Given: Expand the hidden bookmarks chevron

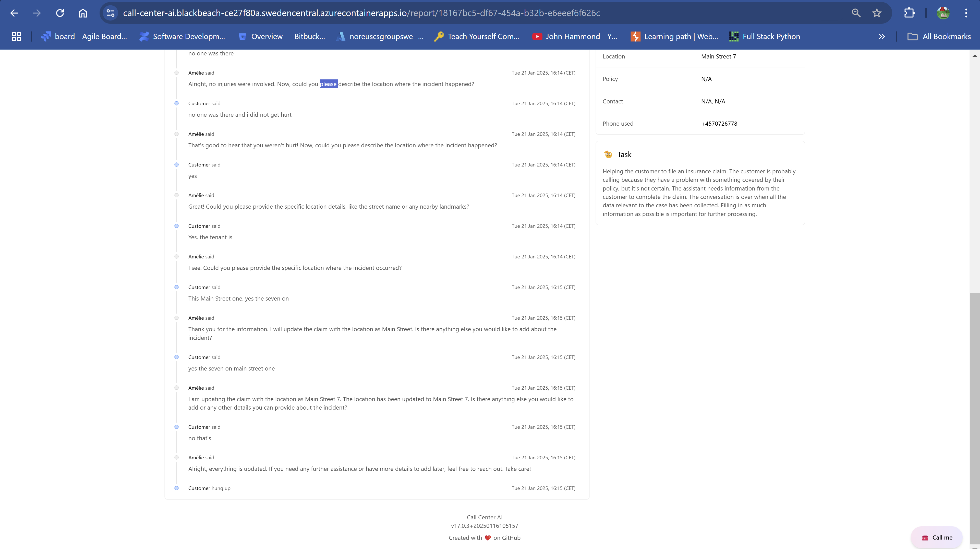Looking at the screenshot, I should (881, 37).
